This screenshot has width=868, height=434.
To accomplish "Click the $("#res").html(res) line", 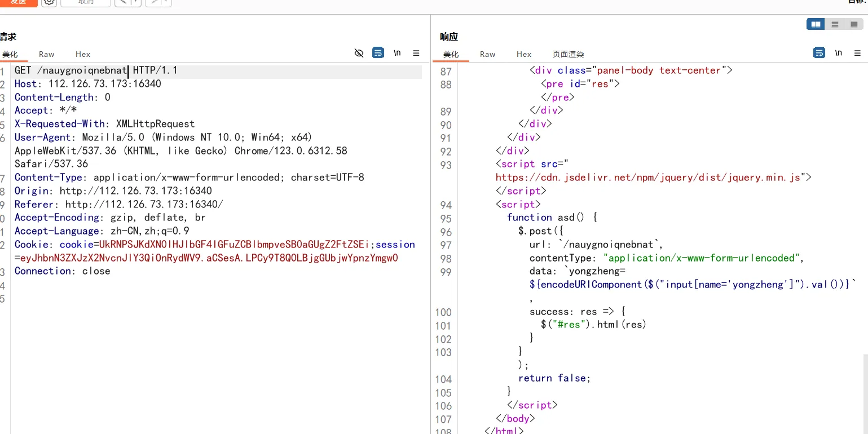I will point(594,325).
